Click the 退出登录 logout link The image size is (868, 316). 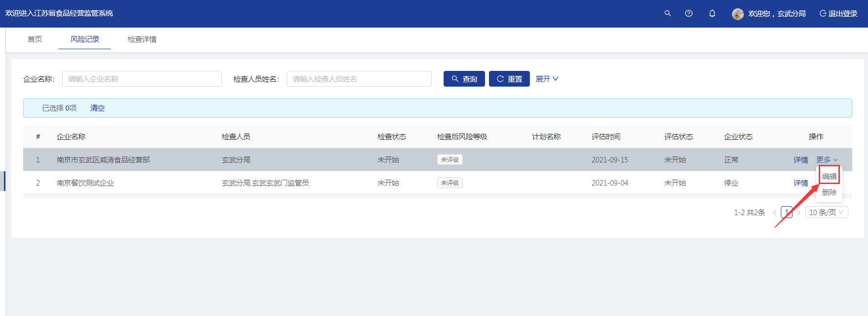(838, 14)
